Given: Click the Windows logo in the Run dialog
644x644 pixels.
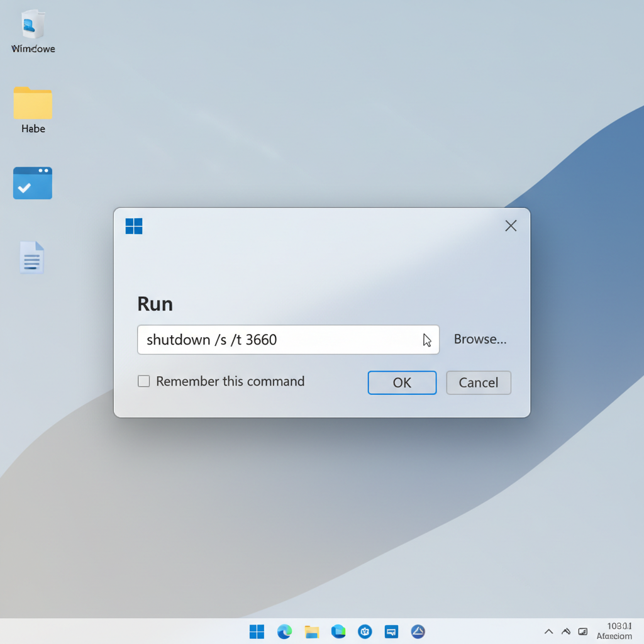Looking at the screenshot, I should pyautogui.click(x=133, y=226).
